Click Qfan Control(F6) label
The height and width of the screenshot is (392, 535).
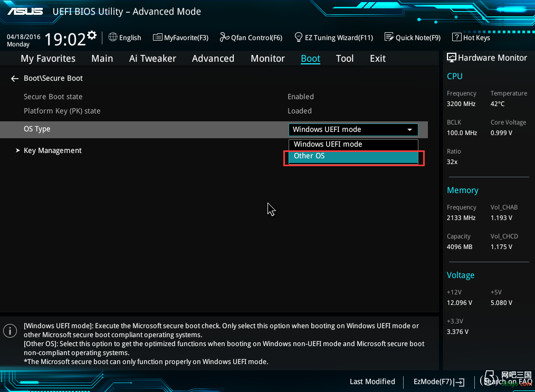pos(256,37)
